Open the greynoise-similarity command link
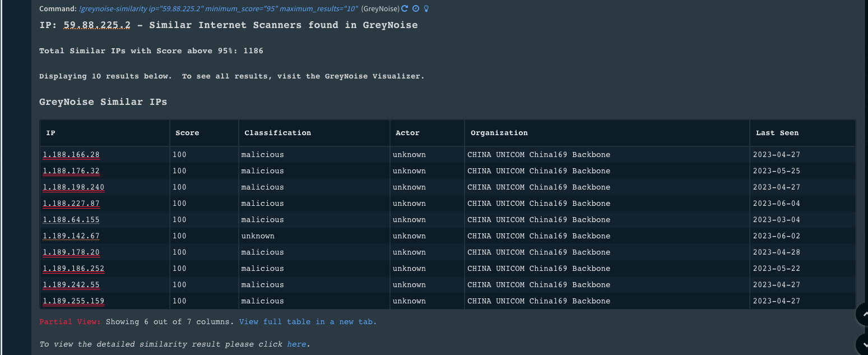868x355 pixels. [218, 9]
